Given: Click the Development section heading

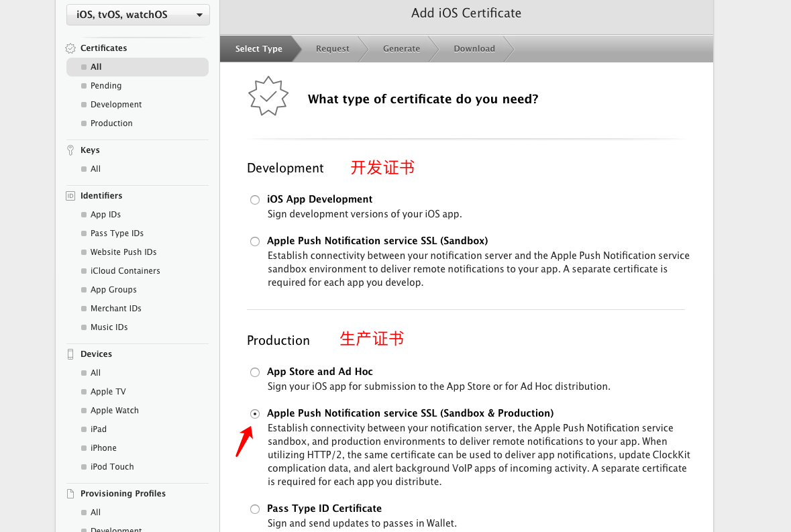Looking at the screenshot, I should tap(285, 168).
